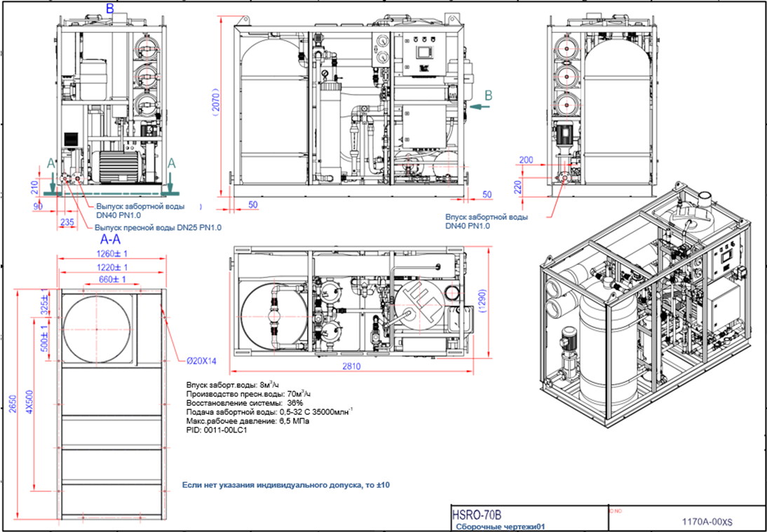The width and height of the screenshot is (767, 532).
Task: Select the A-A section view title
Action: click(x=107, y=240)
